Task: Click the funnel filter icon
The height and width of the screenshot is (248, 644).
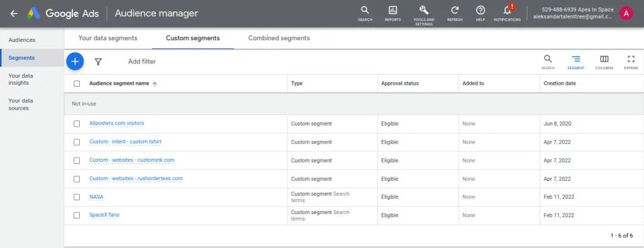Action: point(98,62)
